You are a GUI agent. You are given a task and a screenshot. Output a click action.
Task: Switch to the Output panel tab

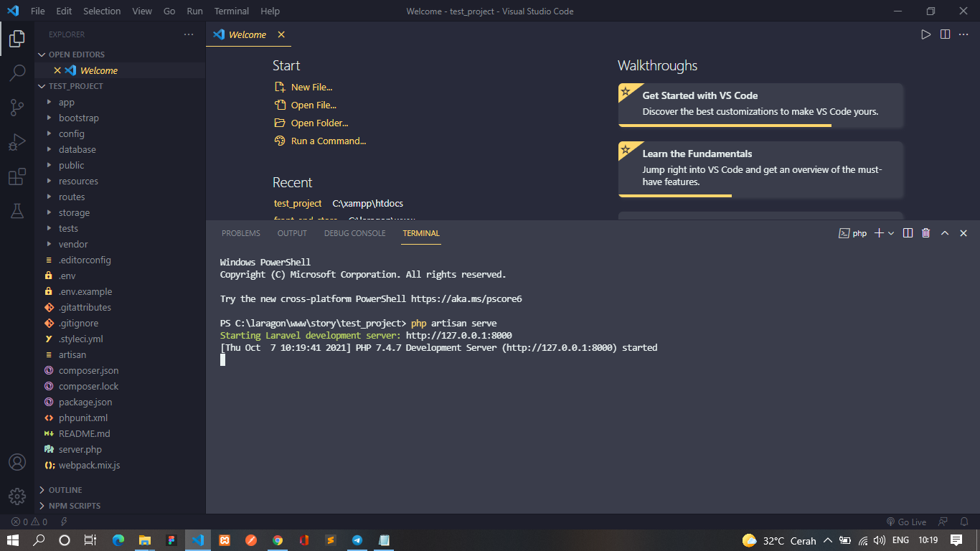tap(292, 233)
